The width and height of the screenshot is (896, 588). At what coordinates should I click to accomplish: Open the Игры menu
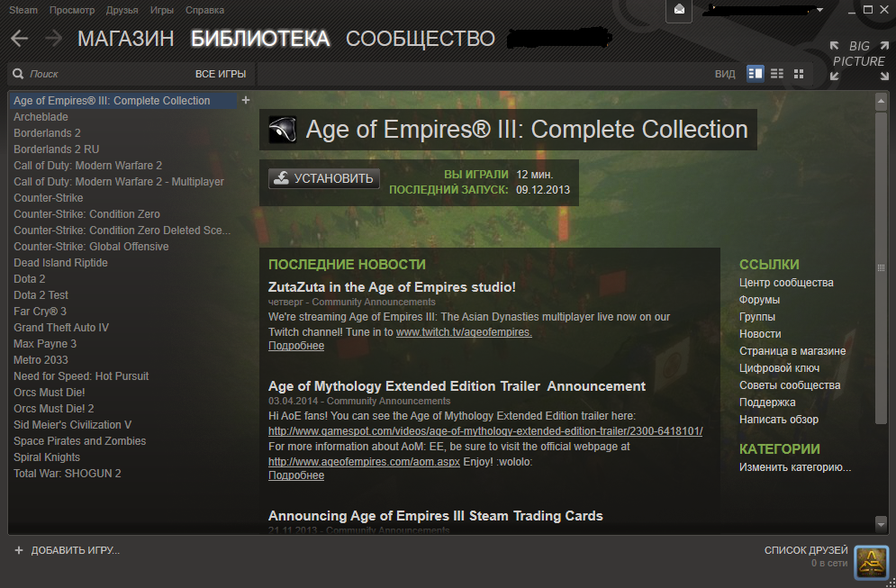click(162, 10)
